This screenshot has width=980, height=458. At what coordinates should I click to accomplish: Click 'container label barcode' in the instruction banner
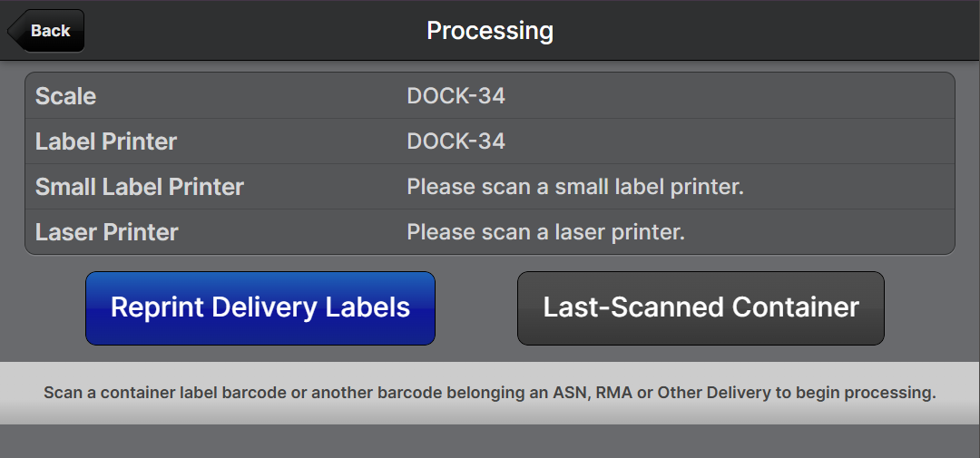[x=180, y=394]
